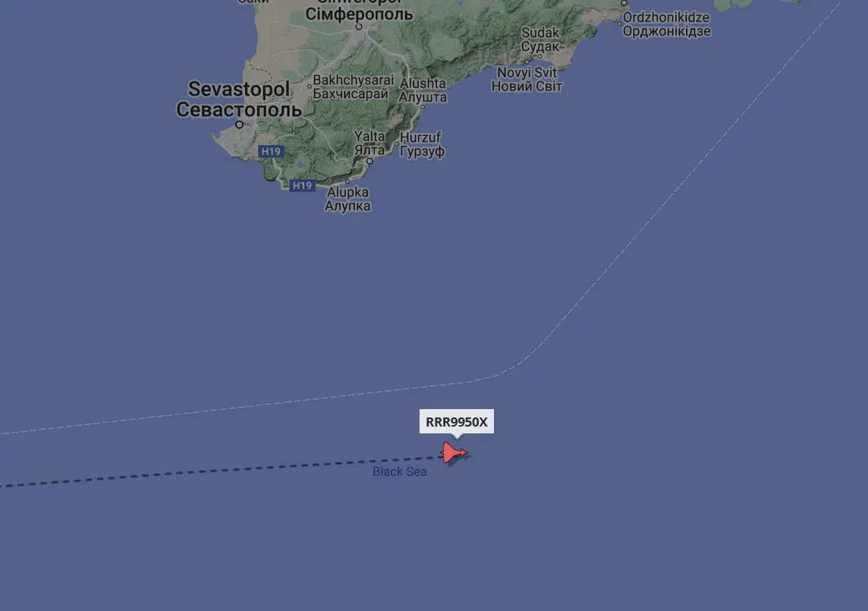Click the Bakhchysarai town marker dot
The width and height of the screenshot is (868, 611).
click(x=310, y=86)
